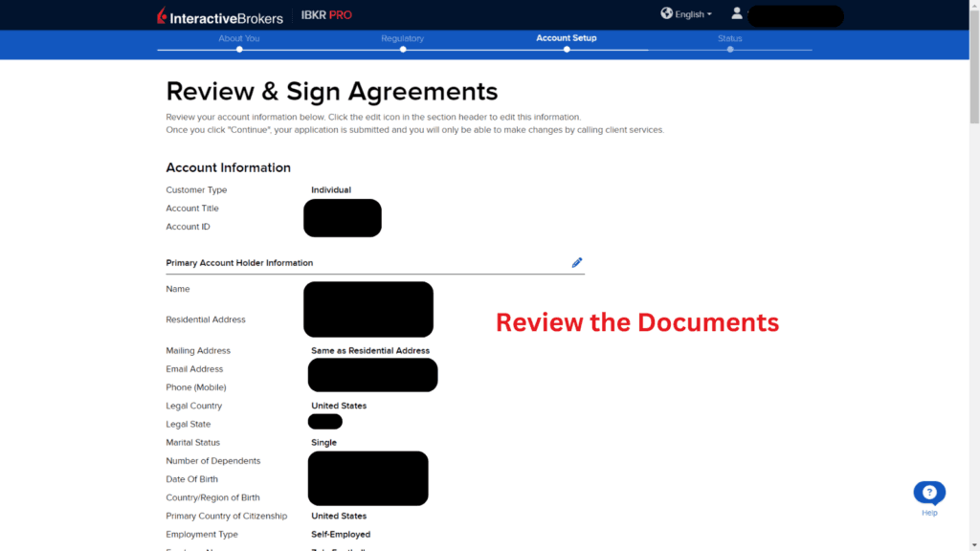
Task: Click the Help link text
Action: coord(928,512)
